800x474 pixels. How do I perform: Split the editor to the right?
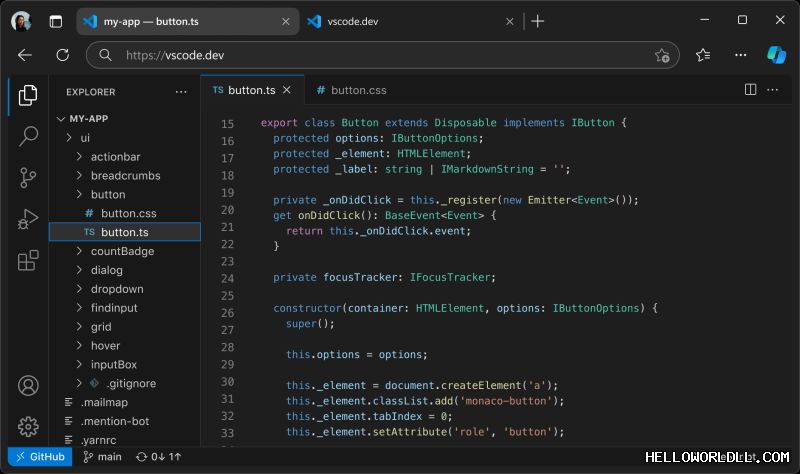pos(750,90)
